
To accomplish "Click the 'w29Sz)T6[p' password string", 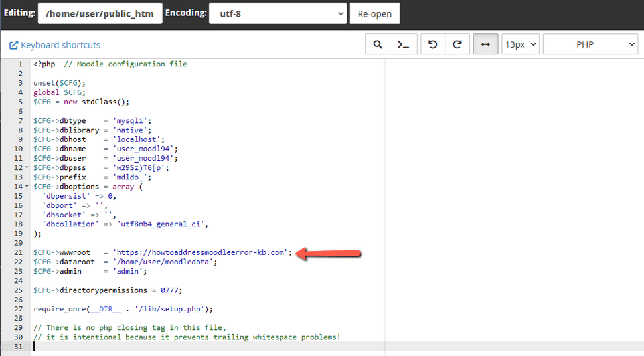I will click(x=138, y=168).
